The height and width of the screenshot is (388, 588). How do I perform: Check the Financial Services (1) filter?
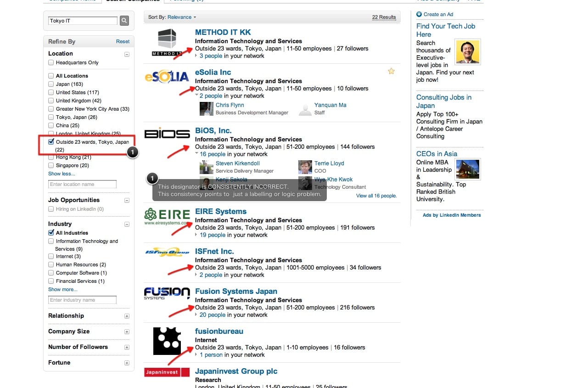coord(51,281)
